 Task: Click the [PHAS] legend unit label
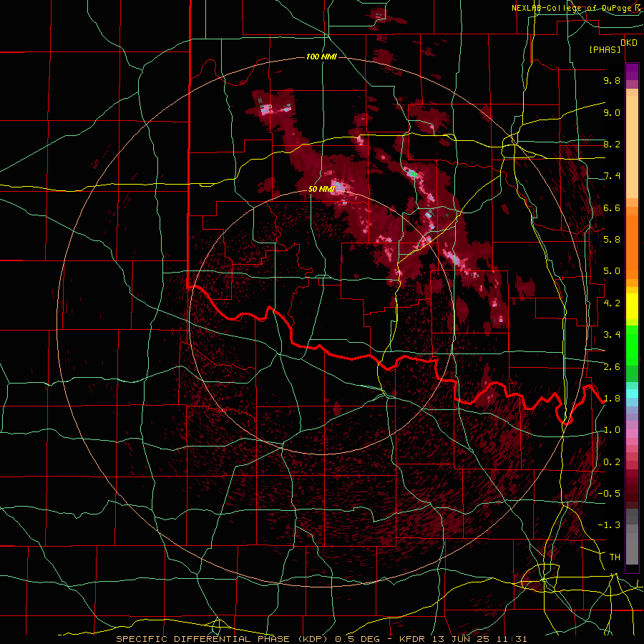(x=605, y=49)
